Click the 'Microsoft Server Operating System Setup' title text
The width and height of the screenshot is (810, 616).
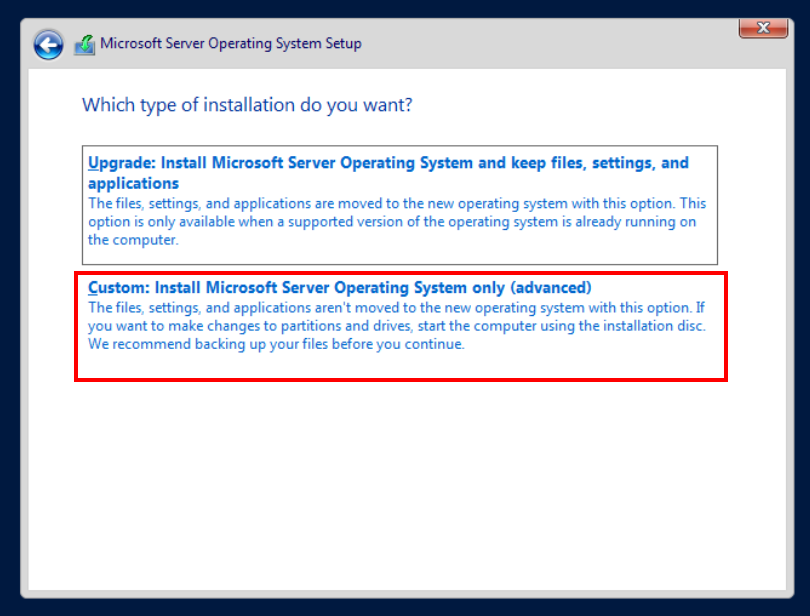tap(231, 44)
